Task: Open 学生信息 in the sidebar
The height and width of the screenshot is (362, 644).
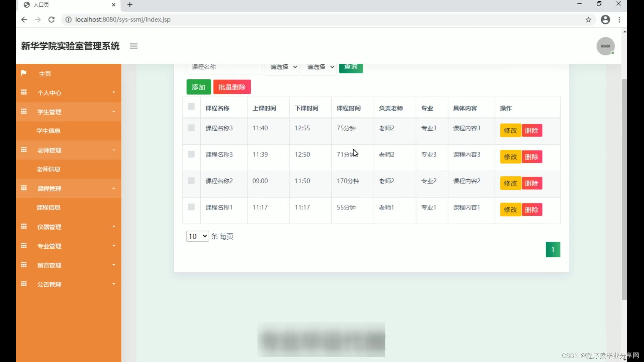Action: point(49,131)
